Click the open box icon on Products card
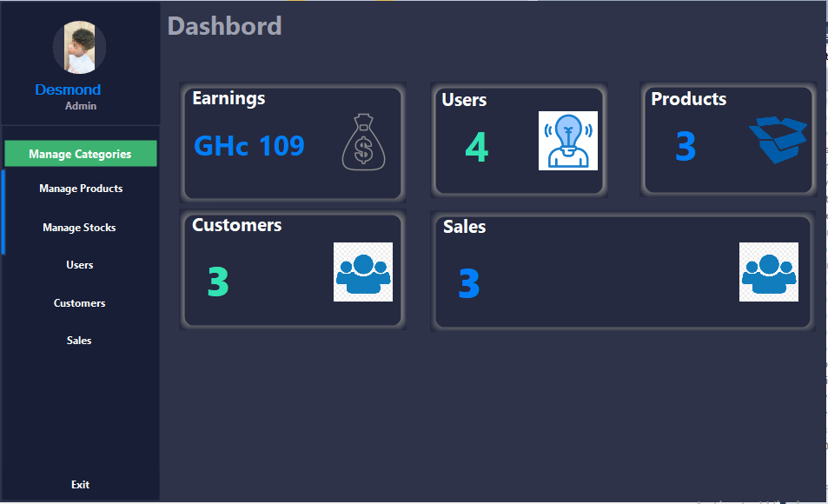Viewport: 828px width, 504px height. pyautogui.click(x=778, y=139)
